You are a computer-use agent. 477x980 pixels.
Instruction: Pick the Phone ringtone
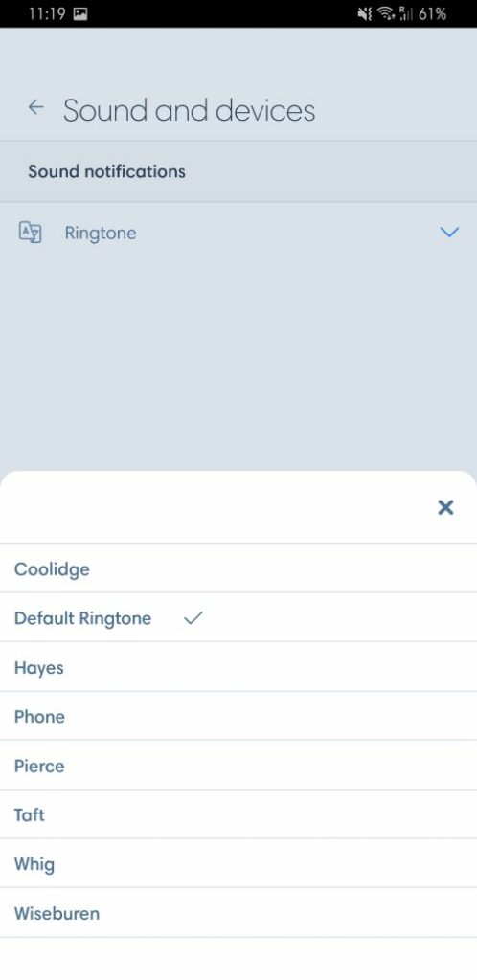click(238, 716)
